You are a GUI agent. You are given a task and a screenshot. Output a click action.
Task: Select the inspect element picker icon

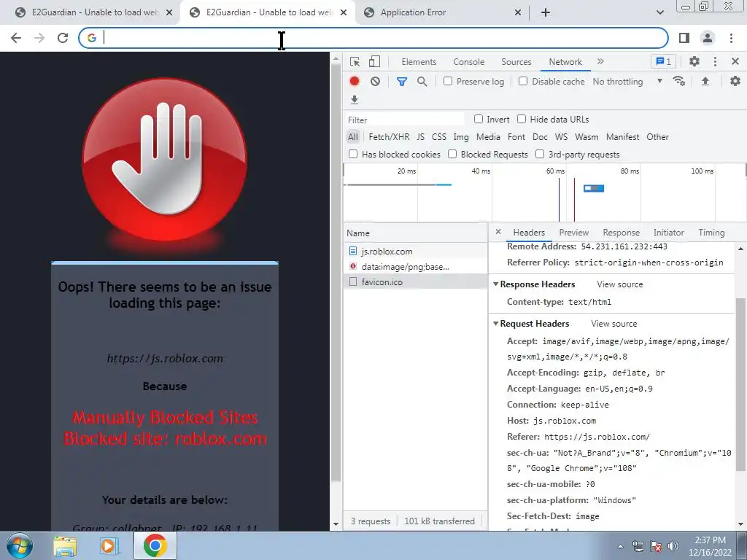(x=355, y=61)
